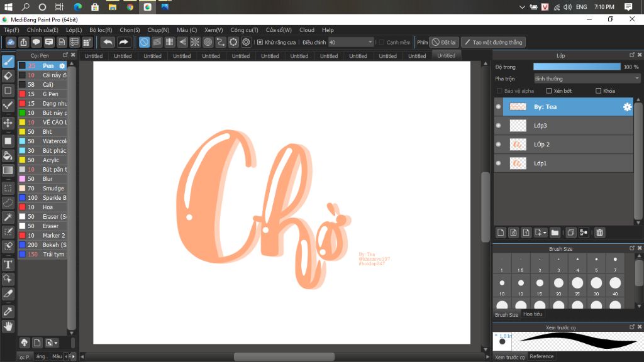Viewport: 644px width, 362px height.
Task: Select the Lasso tool
Action: [x=8, y=203]
